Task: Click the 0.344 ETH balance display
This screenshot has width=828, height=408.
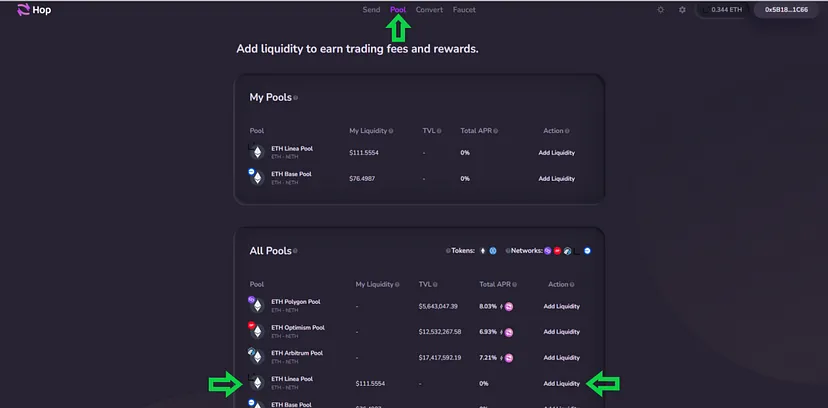Action: point(725,10)
